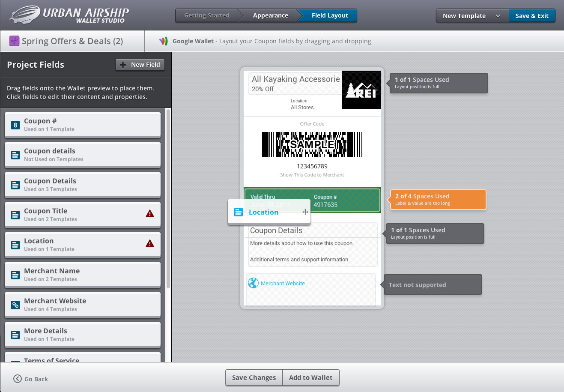Click the move handle on dragged Location chip

pos(305,212)
